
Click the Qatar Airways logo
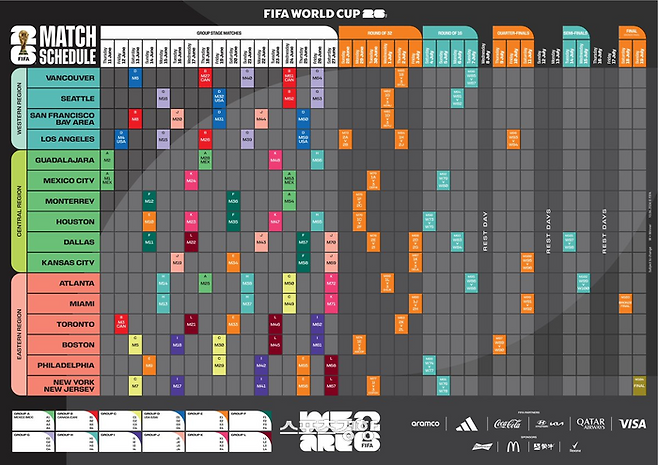pyautogui.click(x=590, y=423)
